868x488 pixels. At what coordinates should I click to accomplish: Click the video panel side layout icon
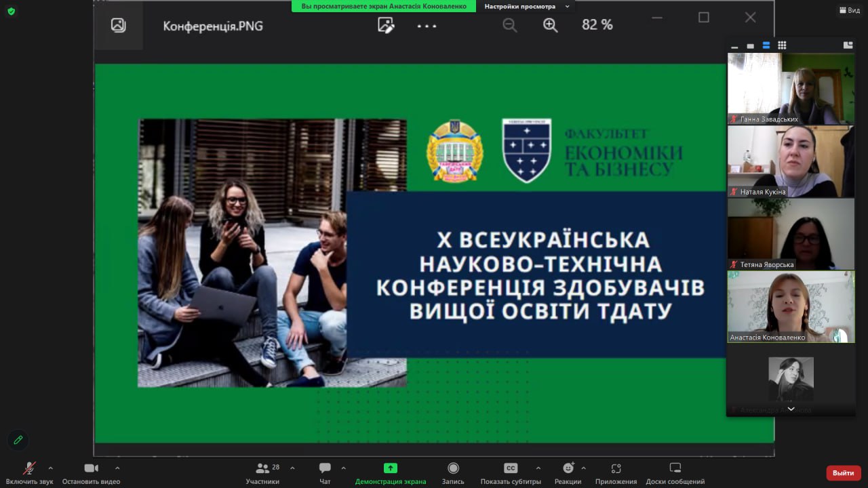point(848,45)
